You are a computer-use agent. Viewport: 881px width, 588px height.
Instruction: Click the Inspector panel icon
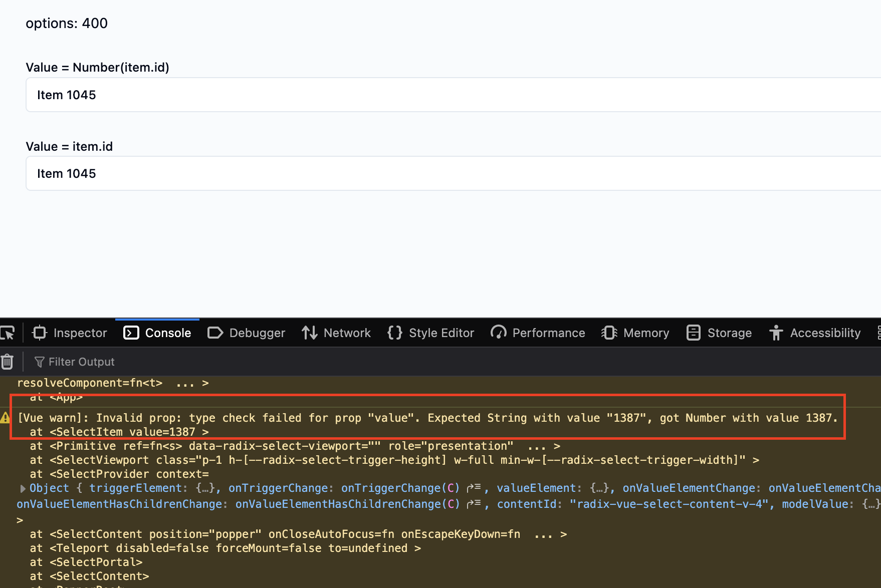[x=40, y=333]
